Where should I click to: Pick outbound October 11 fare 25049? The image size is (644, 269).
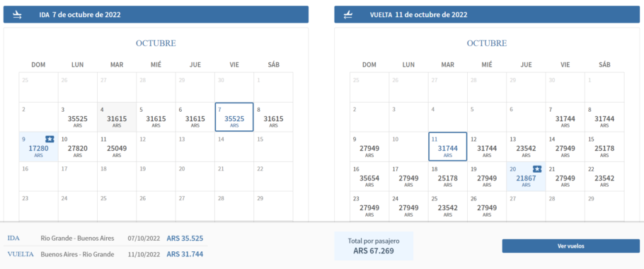tap(117, 147)
